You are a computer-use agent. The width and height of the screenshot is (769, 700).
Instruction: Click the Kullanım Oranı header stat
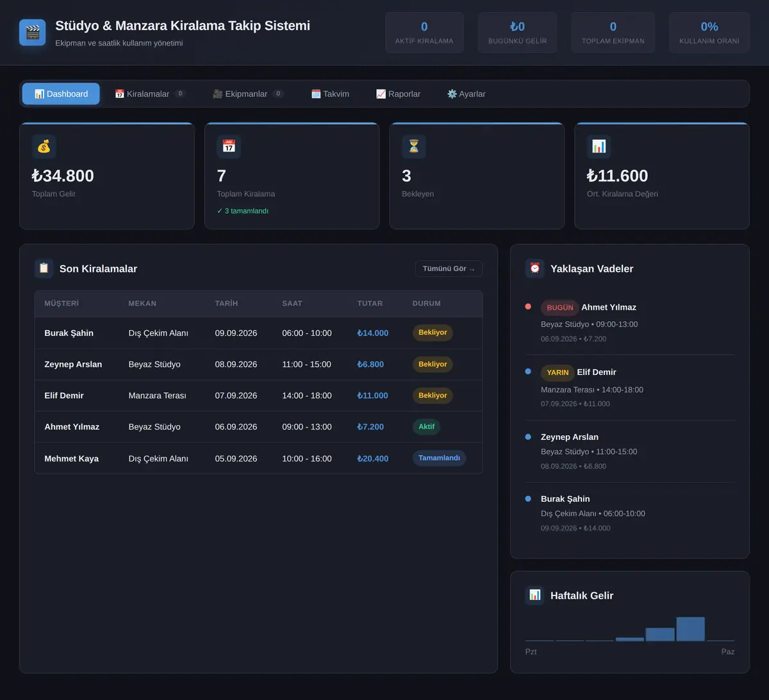[x=709, y=33]
